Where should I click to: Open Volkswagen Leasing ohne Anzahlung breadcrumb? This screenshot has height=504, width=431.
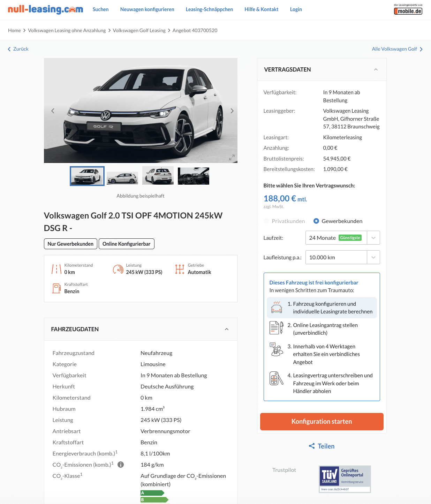click(x=67, y=30)
